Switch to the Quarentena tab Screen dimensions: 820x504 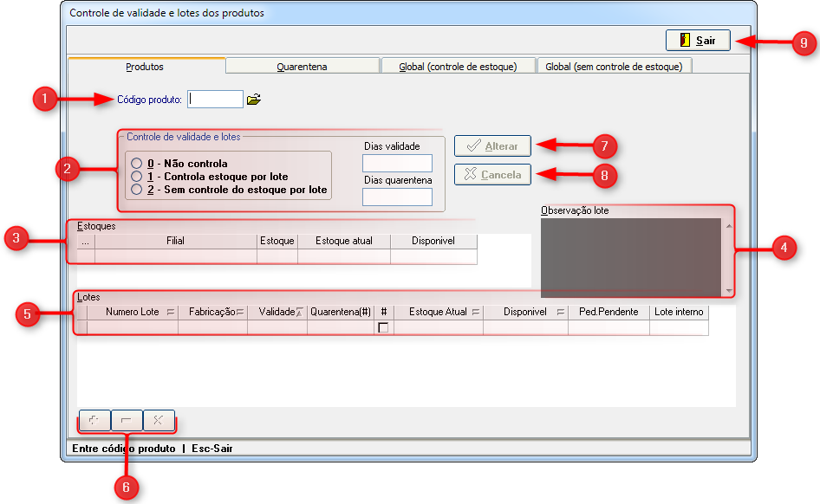click(302, 67)
